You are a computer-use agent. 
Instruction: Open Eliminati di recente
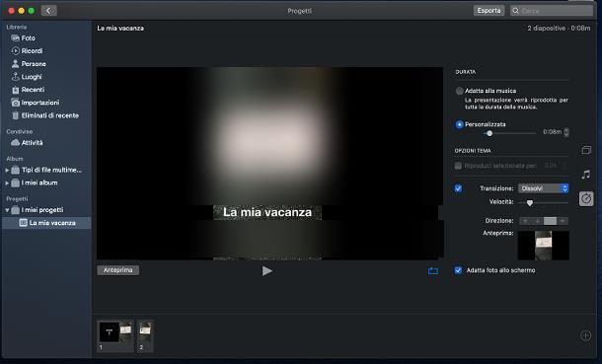pos(50,115)
